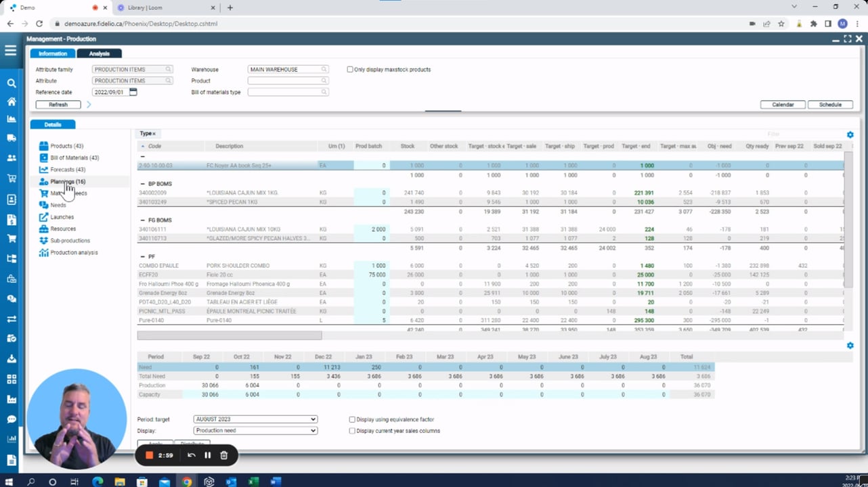868x487 pixels.
Task: Sort by the Code column header
Action: (154, 146)
